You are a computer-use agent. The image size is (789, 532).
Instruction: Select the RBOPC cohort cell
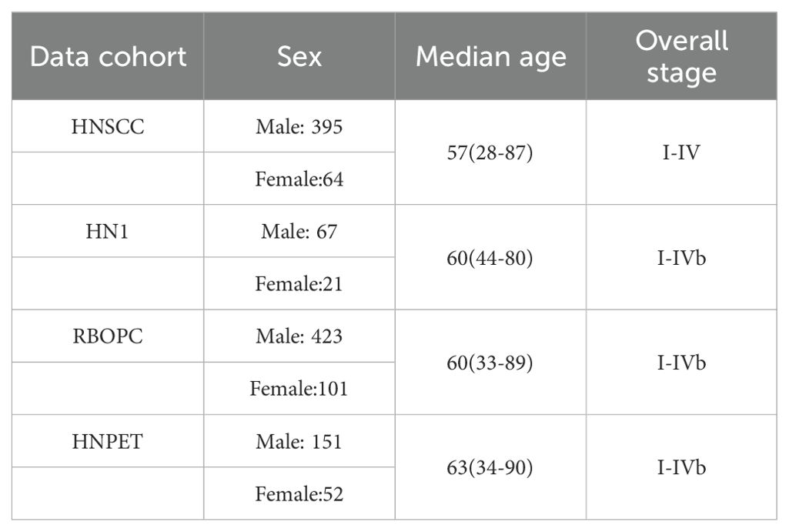click(x=108, y=336)
